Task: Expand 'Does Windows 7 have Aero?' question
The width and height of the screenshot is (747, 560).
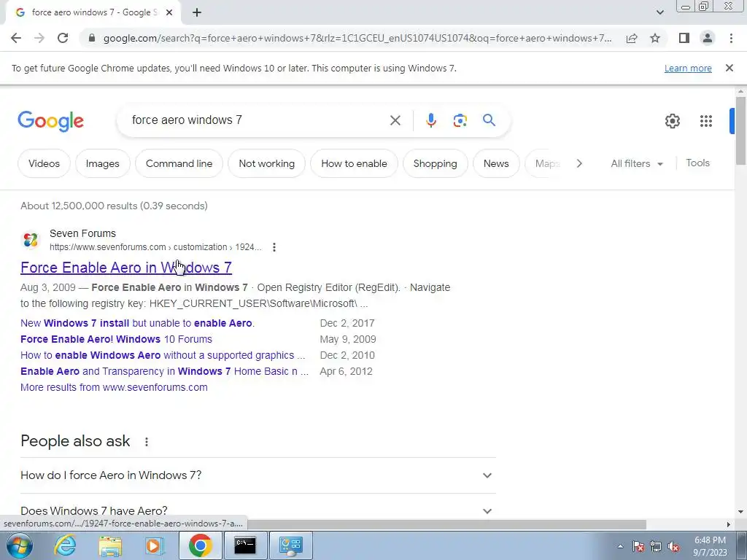Action: (x=258, y=510)
